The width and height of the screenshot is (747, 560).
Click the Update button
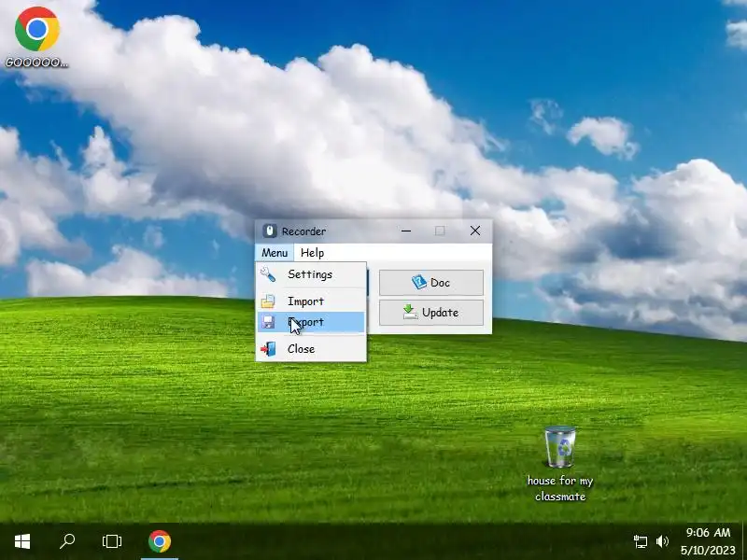431,313
